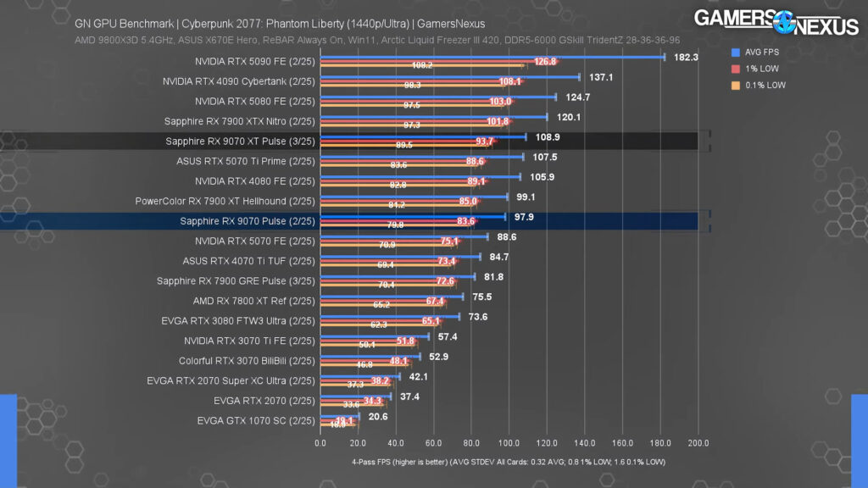Click the 51.8 one-percent-low value
868x488 pixels.
point(405,341)
